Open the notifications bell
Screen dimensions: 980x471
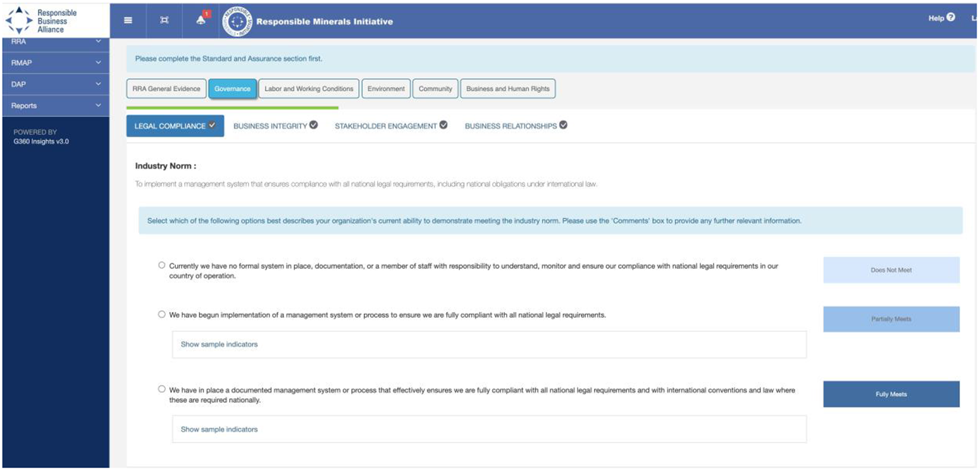201,20
